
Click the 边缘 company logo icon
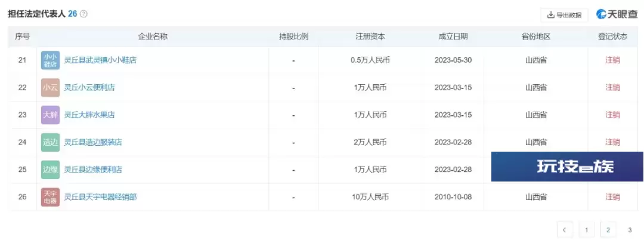click(x=50, y=170)
